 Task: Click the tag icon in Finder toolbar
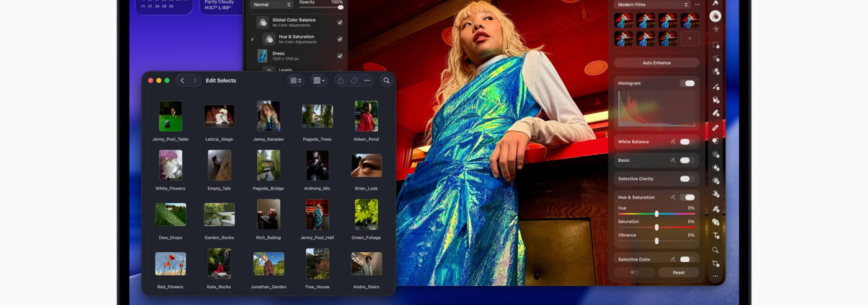[x=354, y=81]
